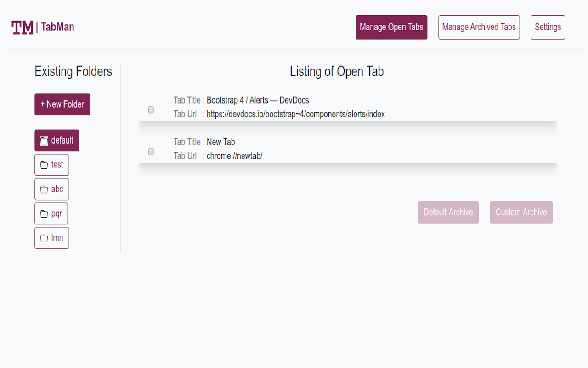Click the devdocs.io bootstrap alerts URL
Image resolution: width=588 pixels, height=368 pixels.
tap(295, 114)
